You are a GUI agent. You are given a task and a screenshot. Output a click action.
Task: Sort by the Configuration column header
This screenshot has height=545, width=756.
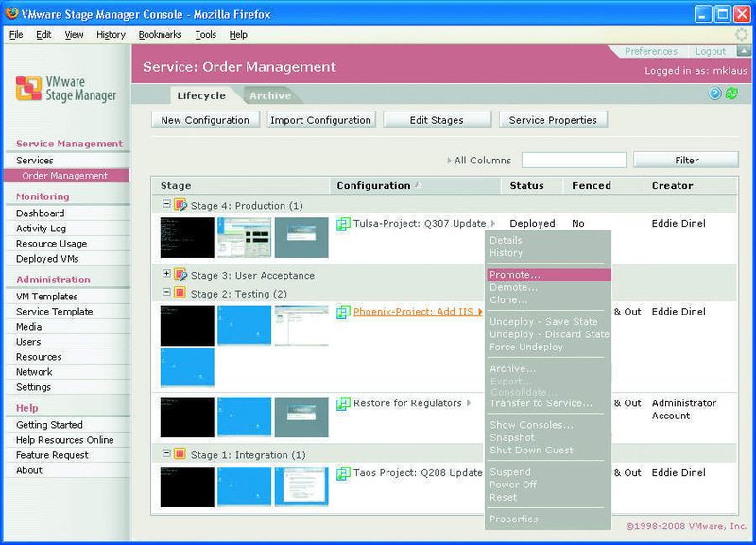pos(415,185)
